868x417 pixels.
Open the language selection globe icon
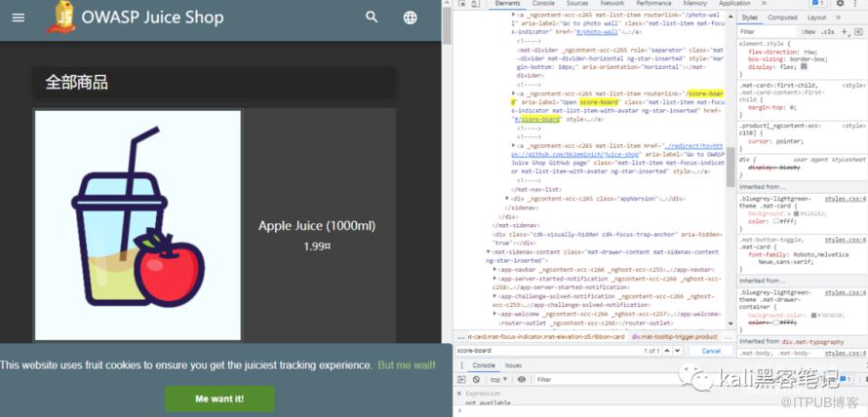click(410, 18)
